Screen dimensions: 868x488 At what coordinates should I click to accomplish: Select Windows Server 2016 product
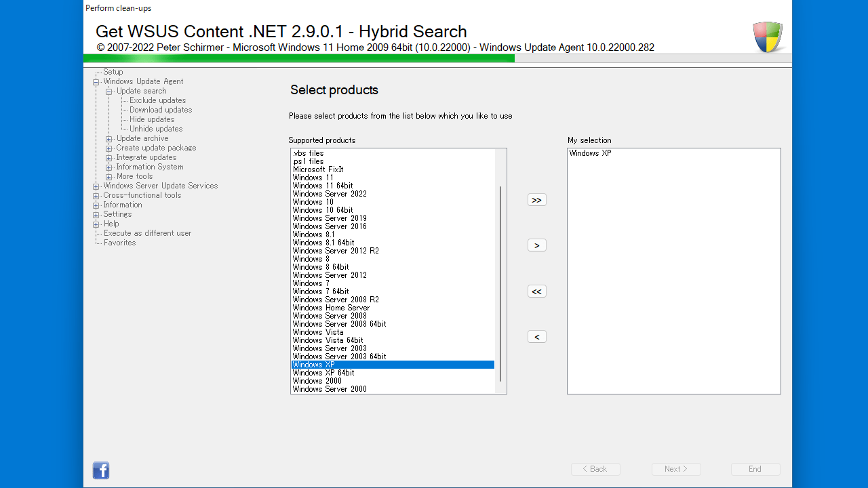tap(393, 226)
